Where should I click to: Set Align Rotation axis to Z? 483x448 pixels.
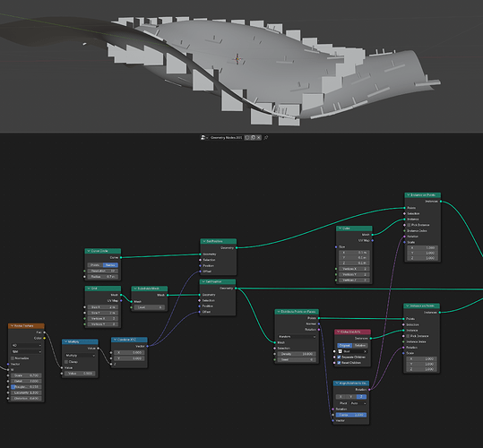click(x=361, y=397)
